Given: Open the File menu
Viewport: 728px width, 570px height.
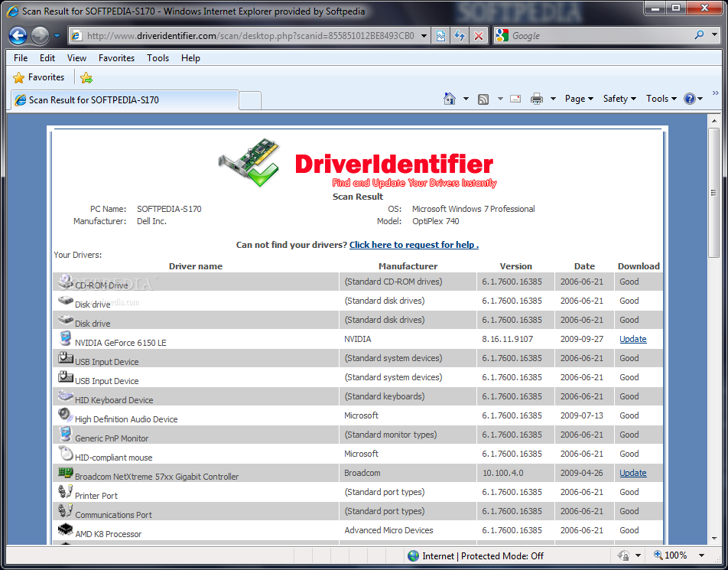Looking at the screenshot, I should tap(20, 57).
